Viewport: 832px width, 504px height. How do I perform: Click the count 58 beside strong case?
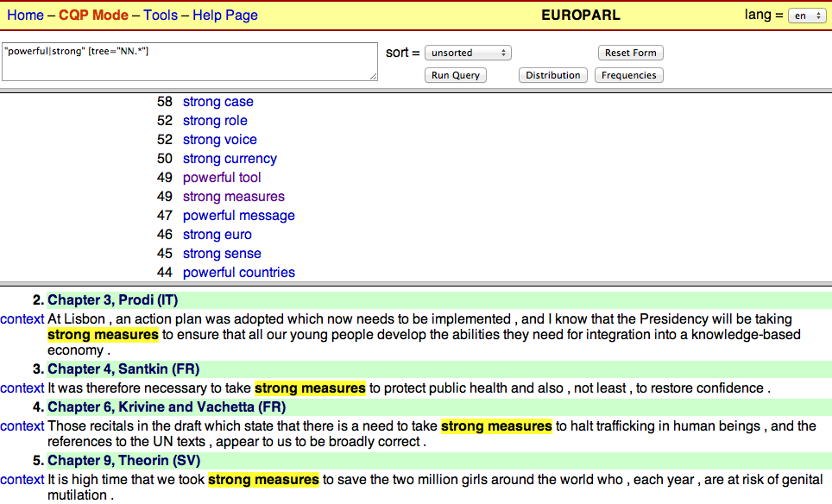click(x=165, y=102)
